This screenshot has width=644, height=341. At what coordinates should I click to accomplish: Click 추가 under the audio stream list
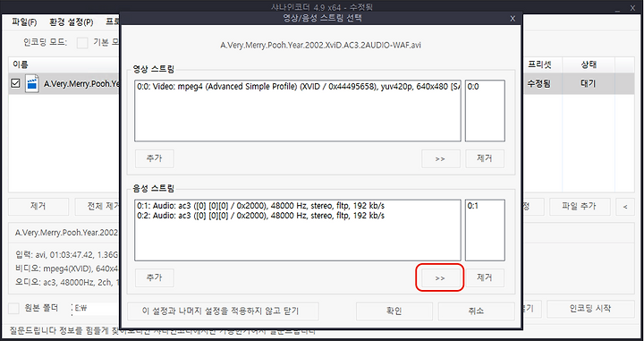[x=155, y=277]
